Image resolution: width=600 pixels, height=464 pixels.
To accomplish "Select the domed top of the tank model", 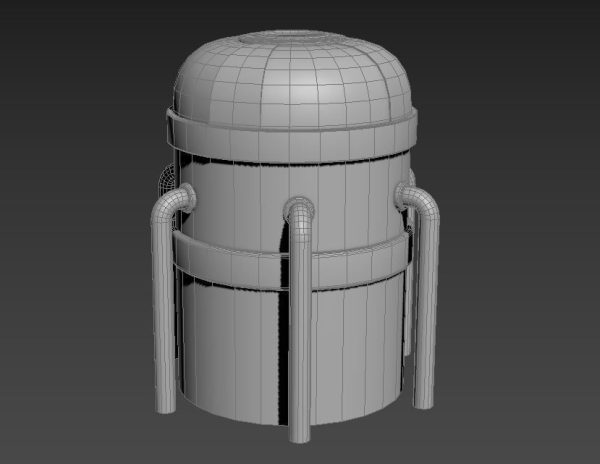I will click(294, 82).
